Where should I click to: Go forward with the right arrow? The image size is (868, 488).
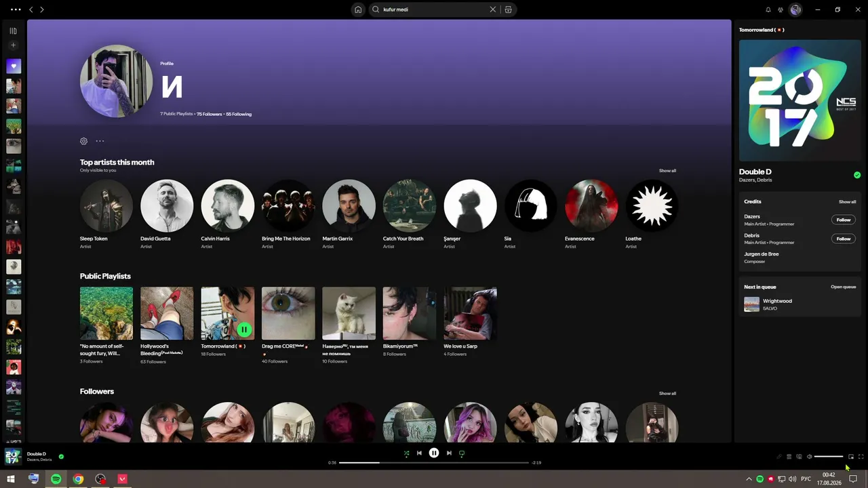tap(42, 9)
